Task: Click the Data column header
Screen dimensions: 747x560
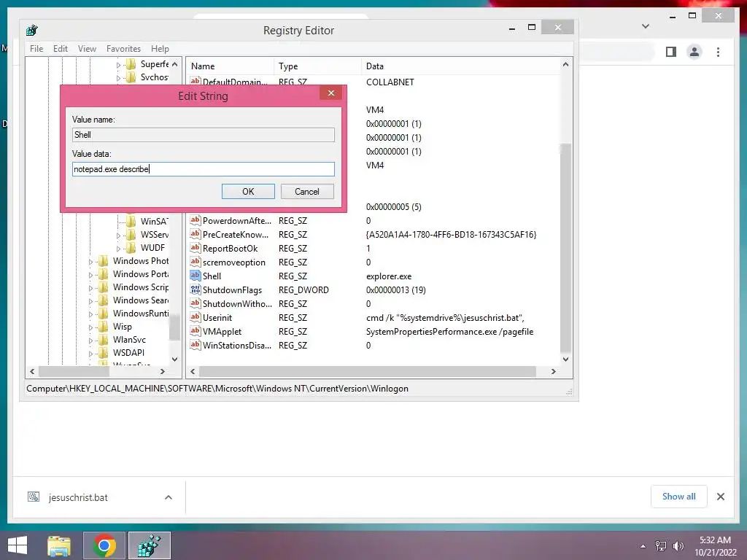Action: tap(461, 66)
